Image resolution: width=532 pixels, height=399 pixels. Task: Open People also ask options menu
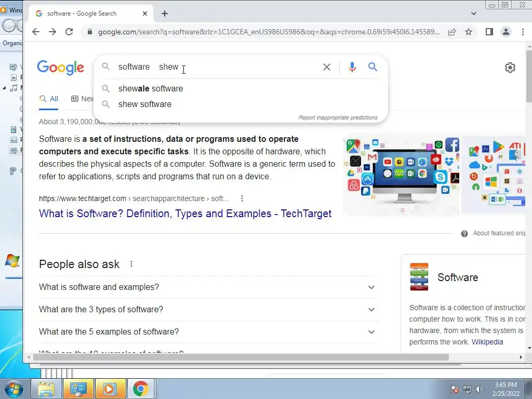[131, 264]
